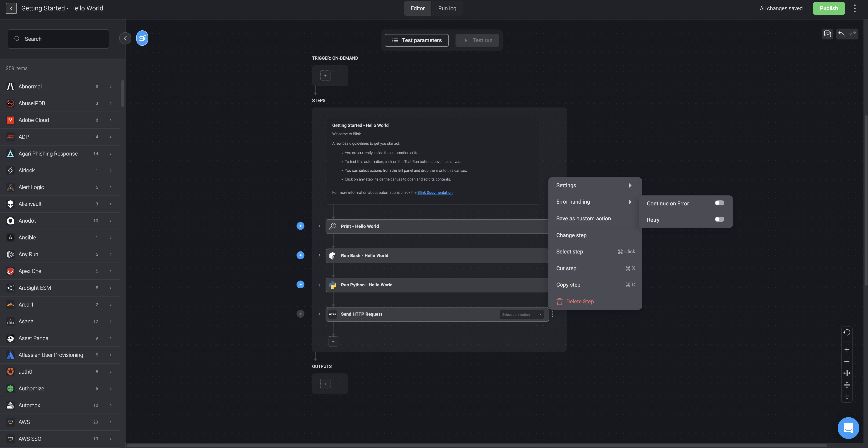Choose Copy step from menu
This screenshot has height=448, width=868.
coord(595,285)
